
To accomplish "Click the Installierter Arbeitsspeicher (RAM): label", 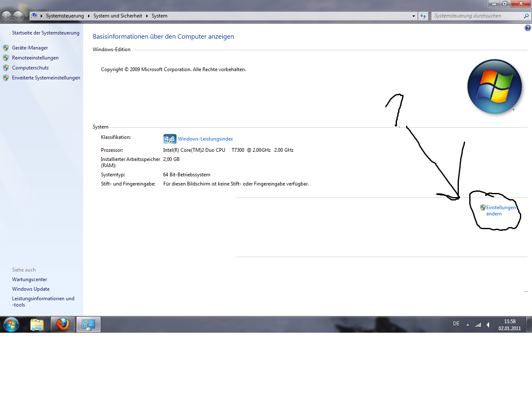I will (131, 162).
